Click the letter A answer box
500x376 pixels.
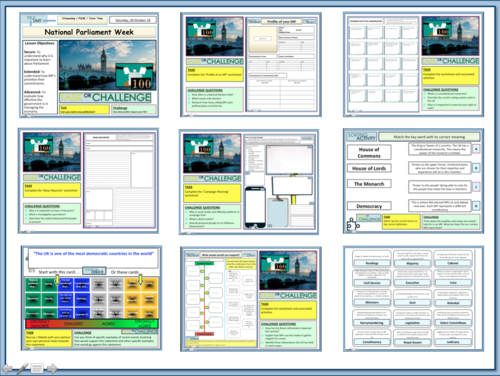tap(476, 149)
